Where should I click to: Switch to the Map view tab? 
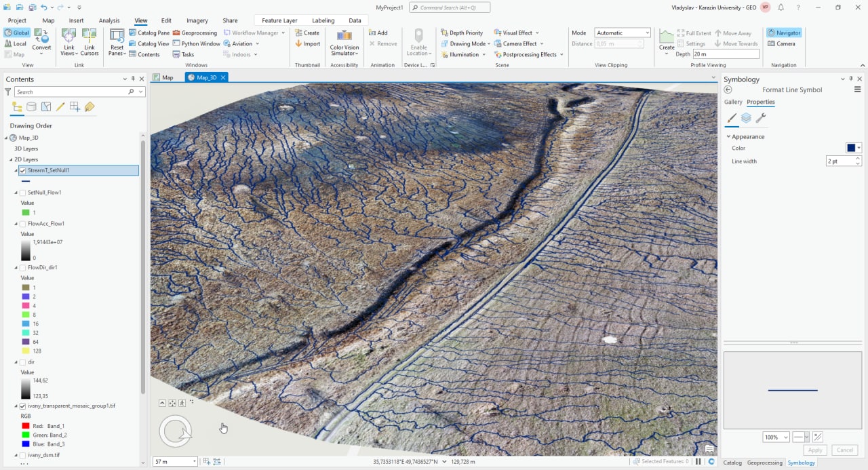coord(163,77)
